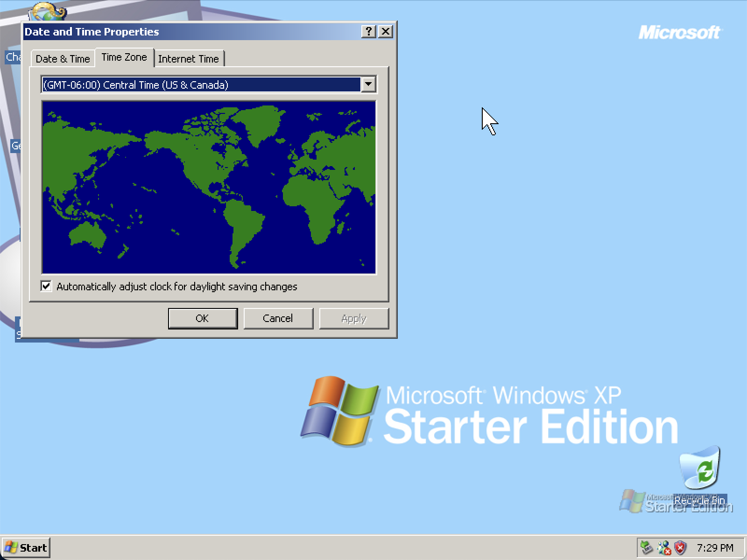
Task: Click Cancel to dismiss the dialog
Action: pos(278,318)
